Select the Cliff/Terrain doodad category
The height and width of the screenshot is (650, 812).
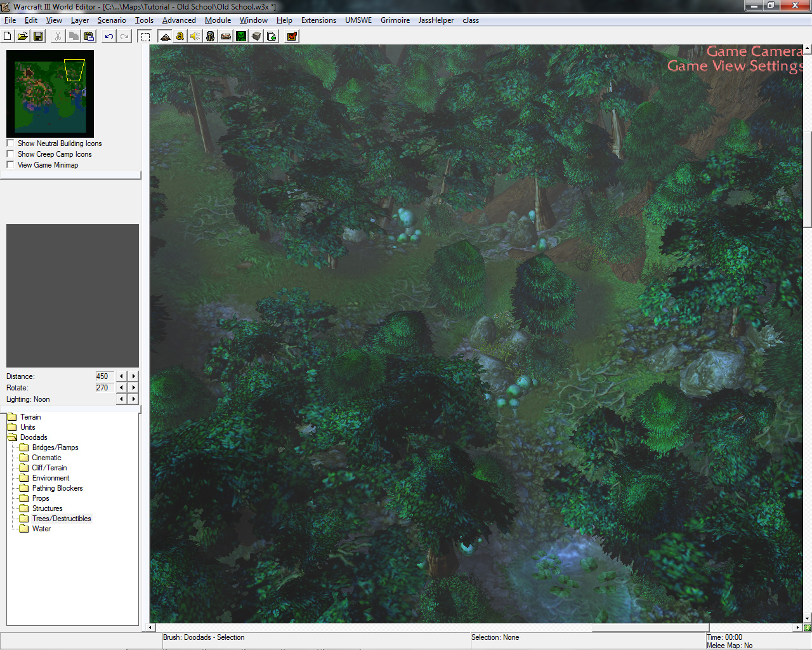tap(49, 468)
